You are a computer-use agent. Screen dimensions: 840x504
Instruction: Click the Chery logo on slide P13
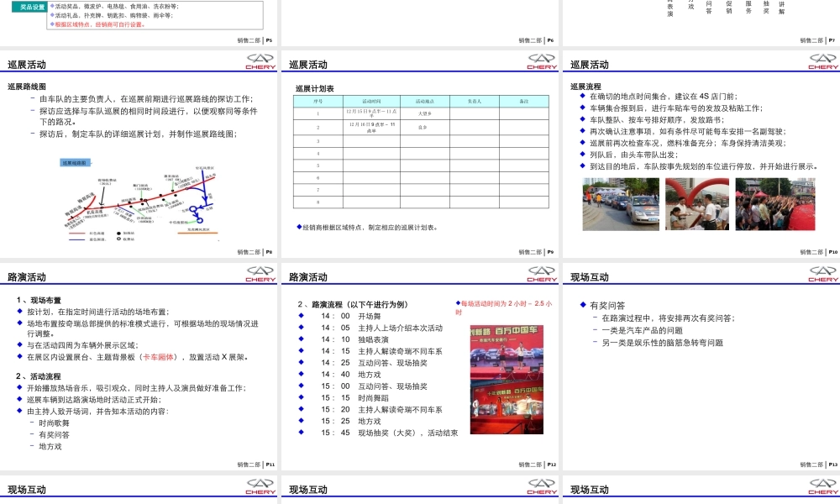(x=823, y=274)
